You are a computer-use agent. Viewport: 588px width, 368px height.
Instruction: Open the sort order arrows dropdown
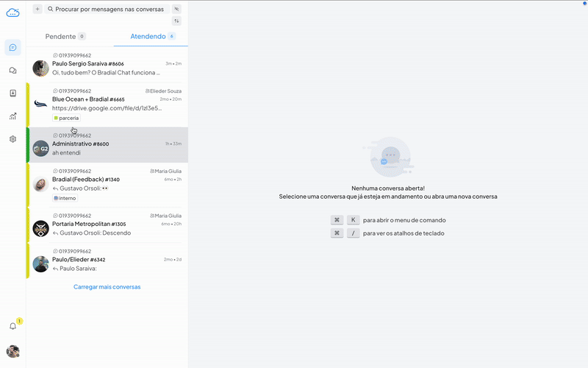176,21
